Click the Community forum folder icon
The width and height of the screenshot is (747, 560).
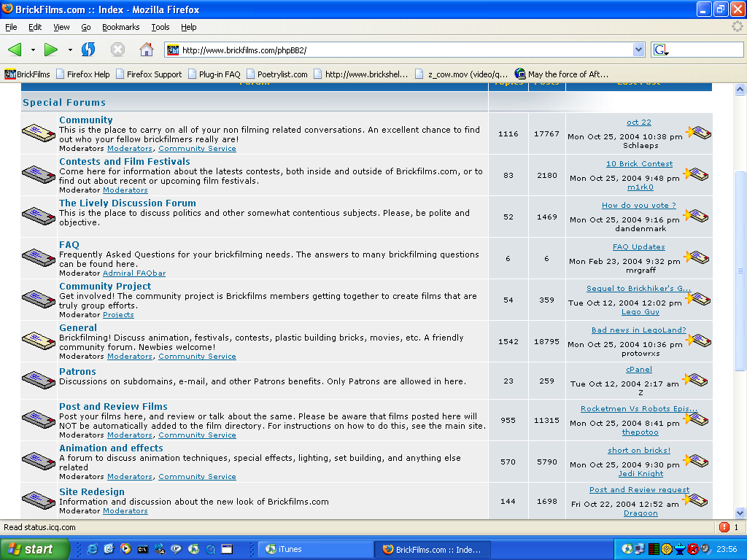coord(39,133)
